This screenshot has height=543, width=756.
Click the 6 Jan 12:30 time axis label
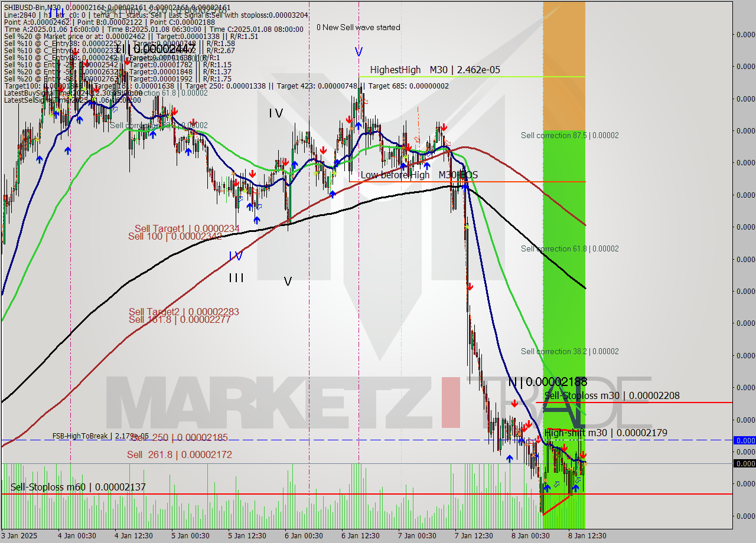tap(360, 536)
